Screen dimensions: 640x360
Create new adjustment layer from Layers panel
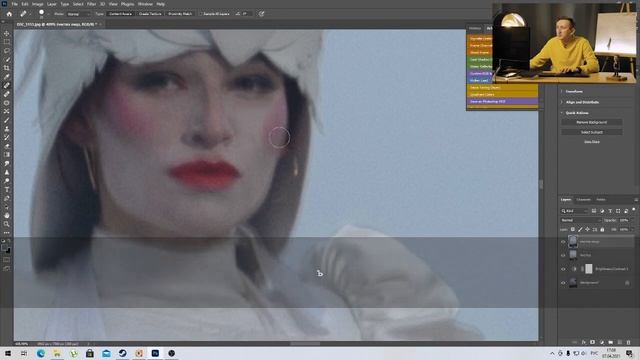click(x=602, y=342)
